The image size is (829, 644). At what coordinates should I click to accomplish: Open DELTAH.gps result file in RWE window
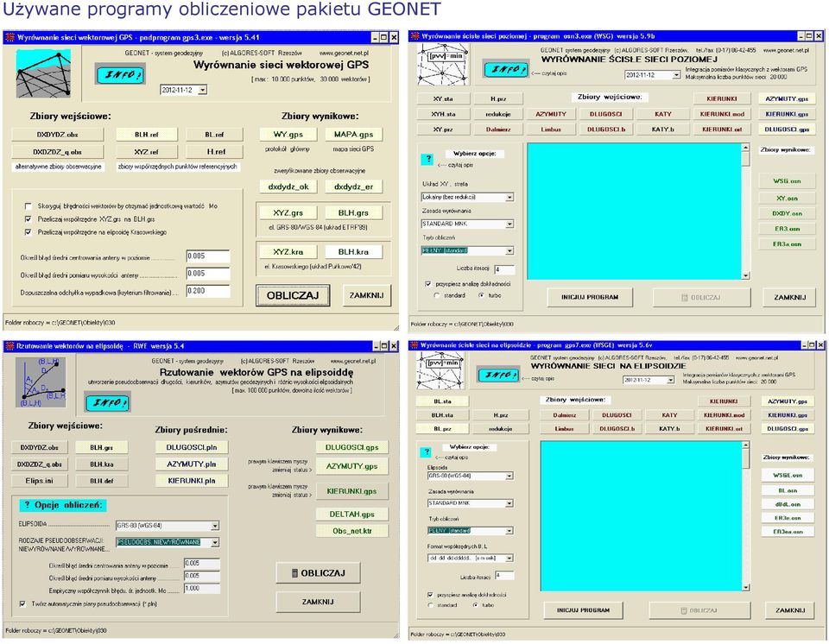point(351,514)
